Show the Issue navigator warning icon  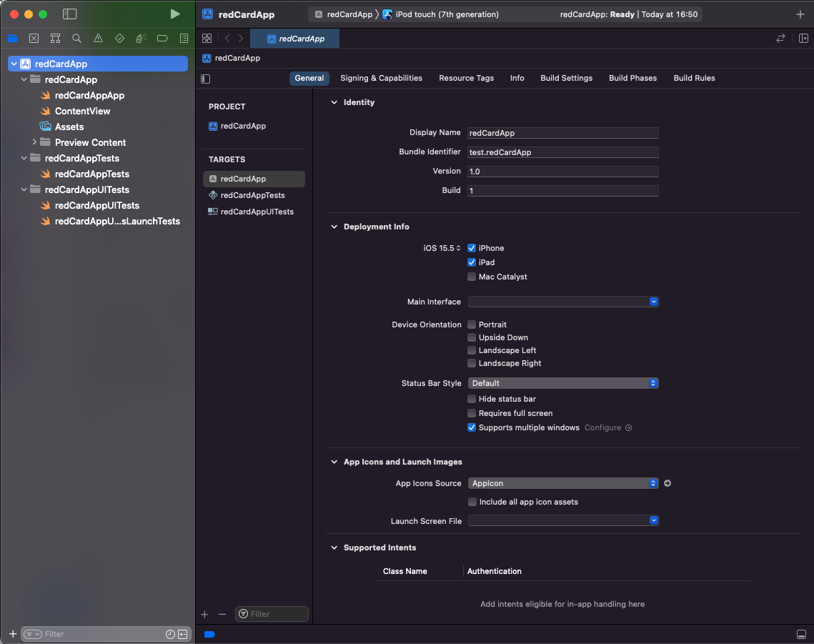(98, 38)
